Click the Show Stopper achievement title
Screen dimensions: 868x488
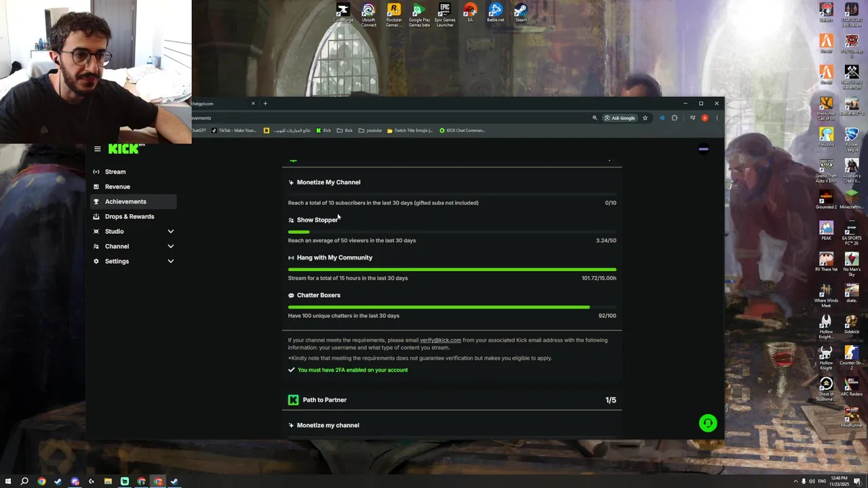click(317, 220)
